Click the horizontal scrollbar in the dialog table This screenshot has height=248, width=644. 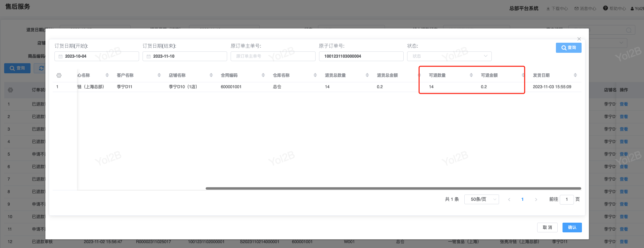393,188
